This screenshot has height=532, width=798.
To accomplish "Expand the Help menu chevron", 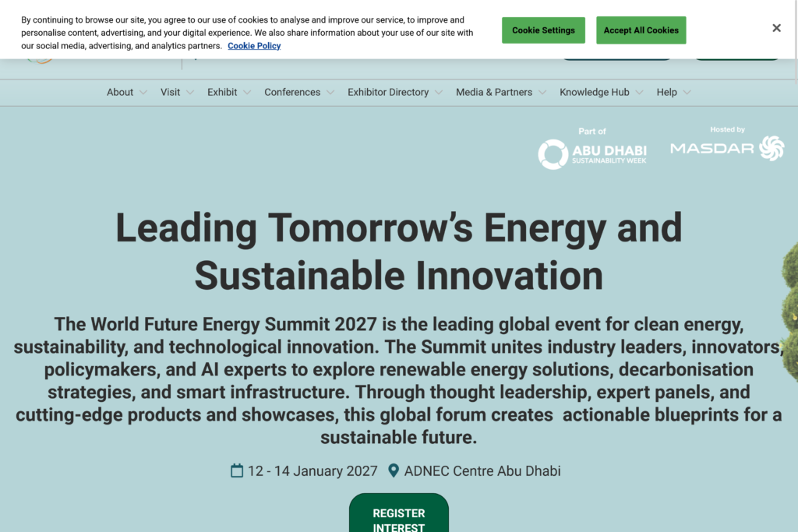I will pos(687,93).
